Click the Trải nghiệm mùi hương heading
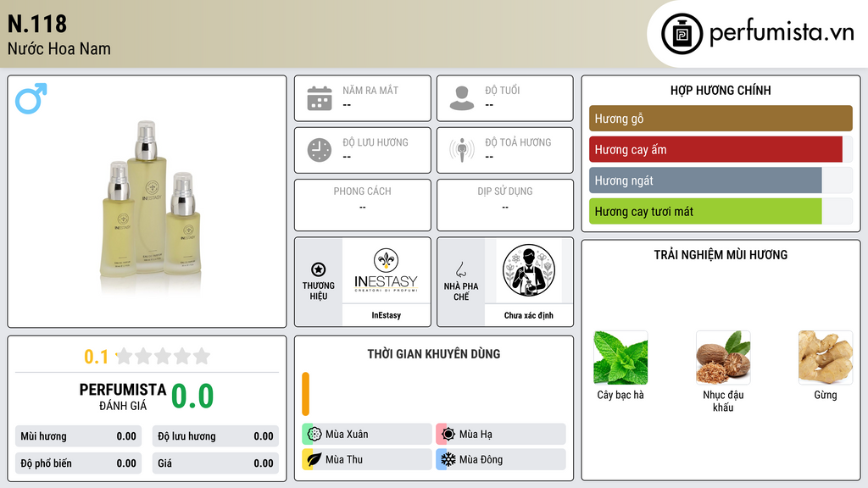Image resolution: width=868 pixels, height=488 pixels. pos(721,254)
